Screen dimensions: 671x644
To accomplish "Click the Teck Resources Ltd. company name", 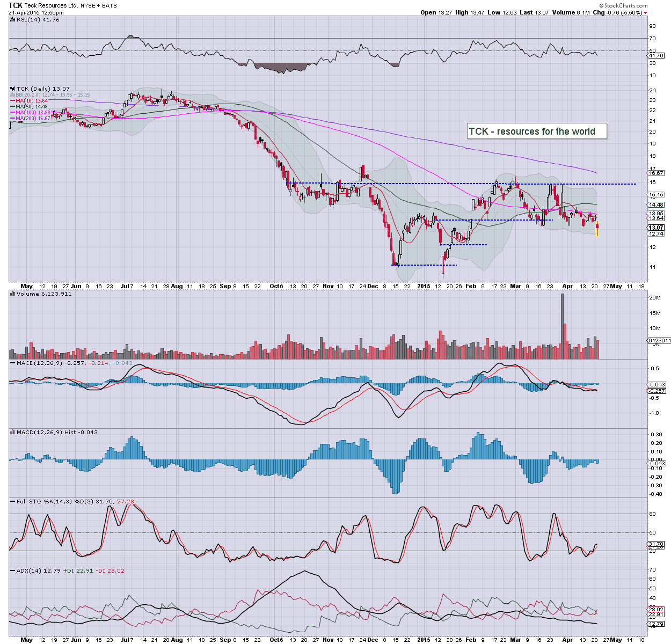I will click(x=51, y=5).
